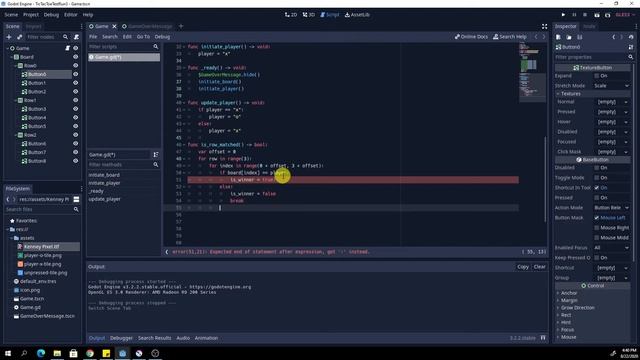This screenshot has width=640, height=360.
Task: Click the Search Help button
Action: coord(510,37)
